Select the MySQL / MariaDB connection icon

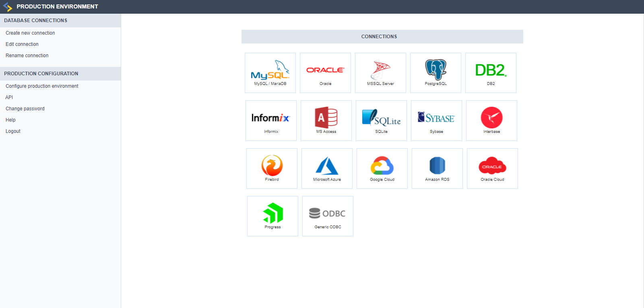270,73
